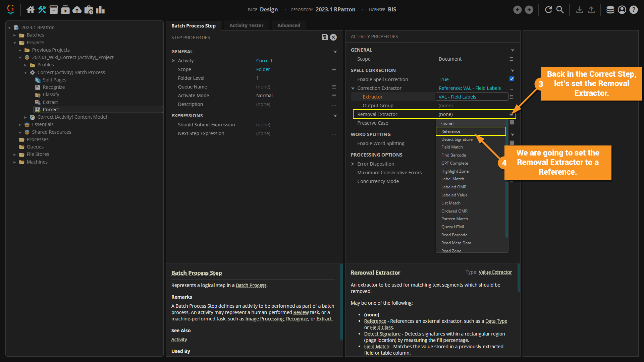Click the cloud upload icon

[77, 10]
